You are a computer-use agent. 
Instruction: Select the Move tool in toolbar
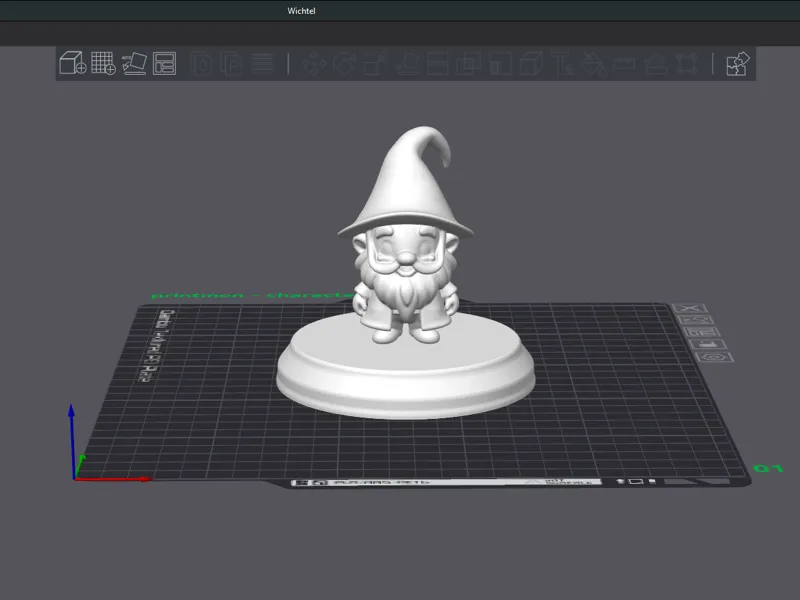coord(314,64)
